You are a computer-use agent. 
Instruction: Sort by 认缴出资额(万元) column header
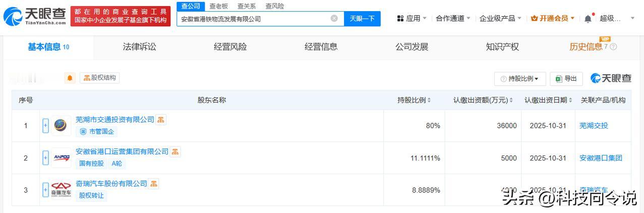[x=483, y=100]
